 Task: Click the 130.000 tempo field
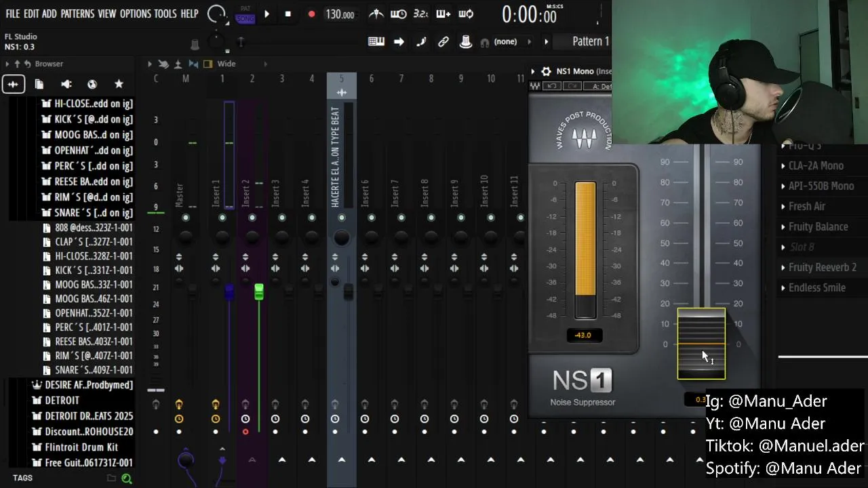pos(340,14)
